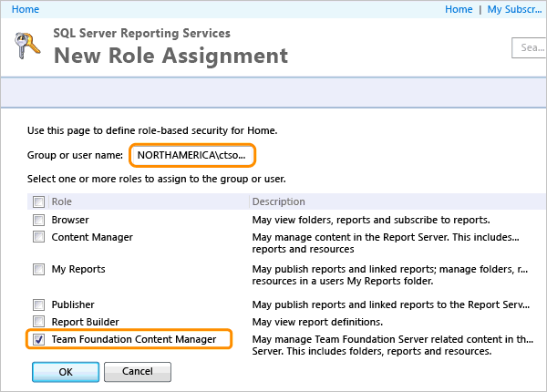Click the SQL Server Reporting Services heading text

tap(141, 33)
